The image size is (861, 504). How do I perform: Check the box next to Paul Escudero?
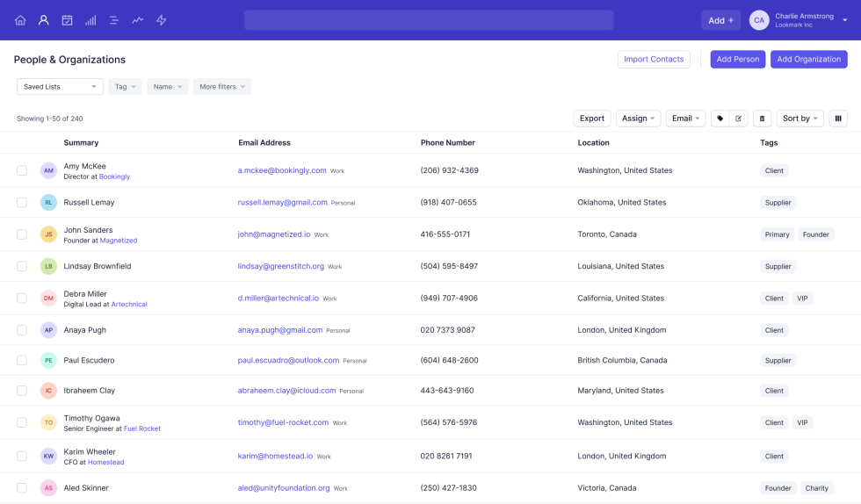pyautogui.click(x=22, y=360)
